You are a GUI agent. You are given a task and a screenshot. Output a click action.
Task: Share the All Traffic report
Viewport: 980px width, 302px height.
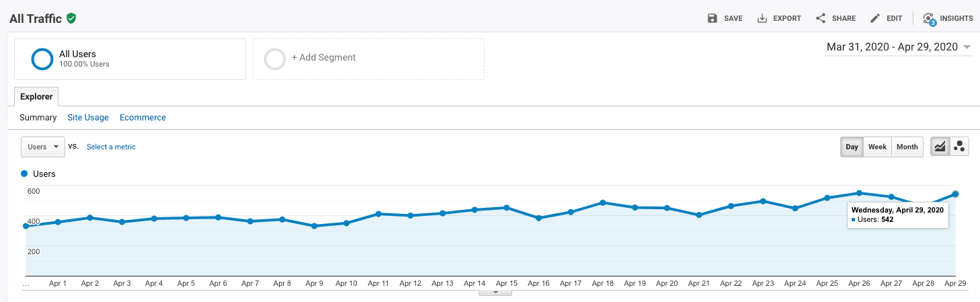tap(835, 18)
